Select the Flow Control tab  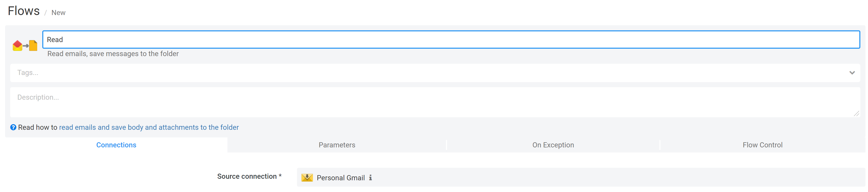pos(763,145)
